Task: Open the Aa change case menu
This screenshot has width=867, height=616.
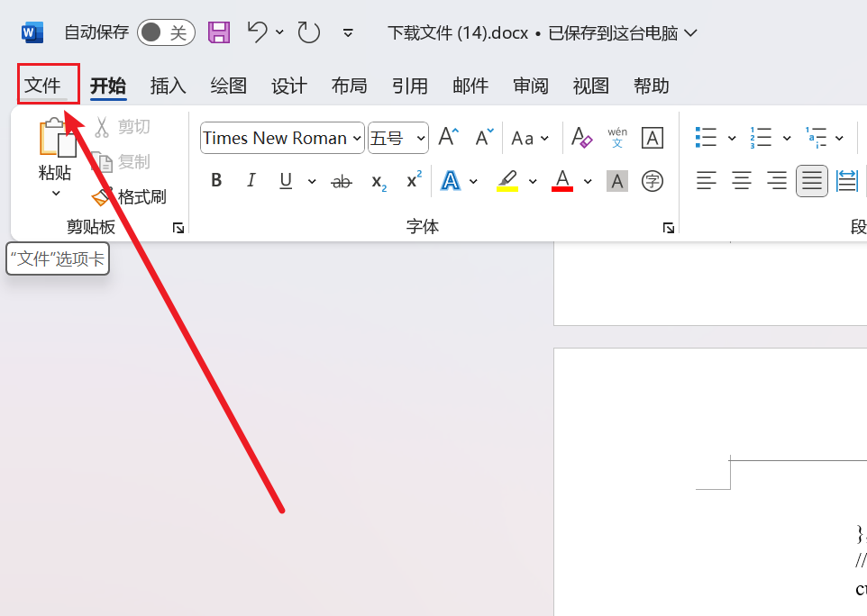Action: click(x=530, y=138)
